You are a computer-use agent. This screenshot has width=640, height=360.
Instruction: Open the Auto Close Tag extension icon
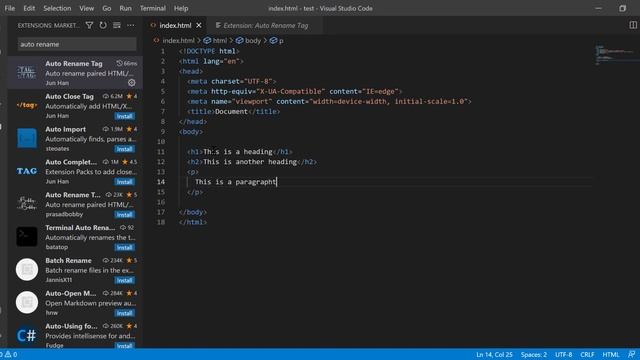coord(27,105)
